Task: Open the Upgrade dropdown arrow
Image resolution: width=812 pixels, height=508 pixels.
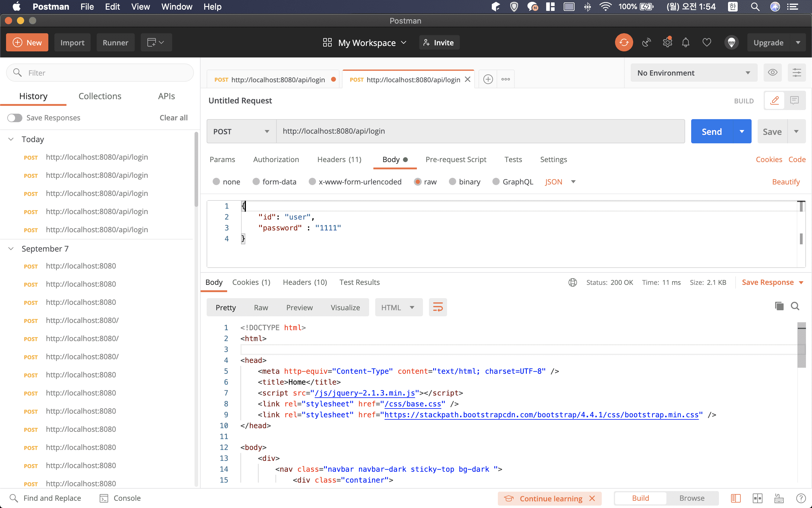Action: [798, 42]
